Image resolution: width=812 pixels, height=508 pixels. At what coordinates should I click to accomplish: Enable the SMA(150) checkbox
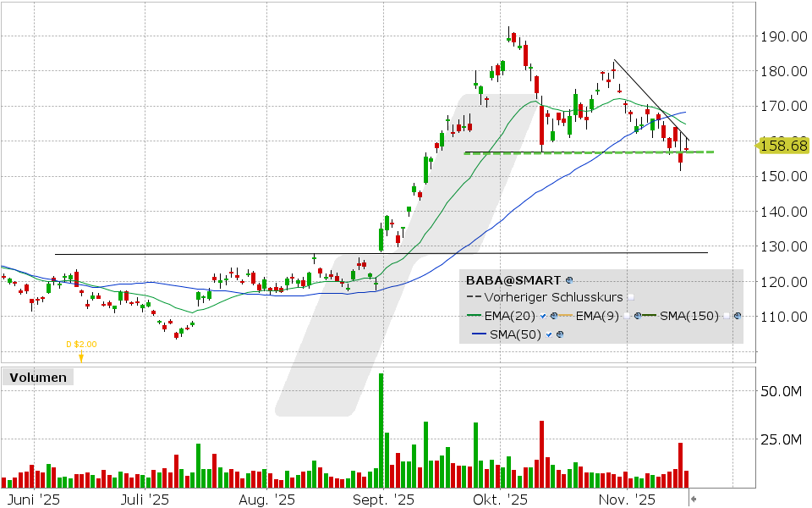click(726, 315)
